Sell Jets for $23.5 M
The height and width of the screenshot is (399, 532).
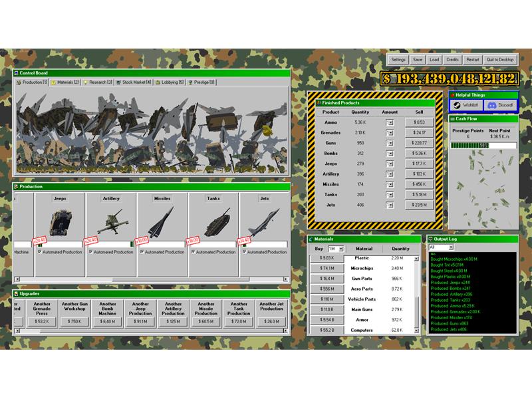pos(419,205)
